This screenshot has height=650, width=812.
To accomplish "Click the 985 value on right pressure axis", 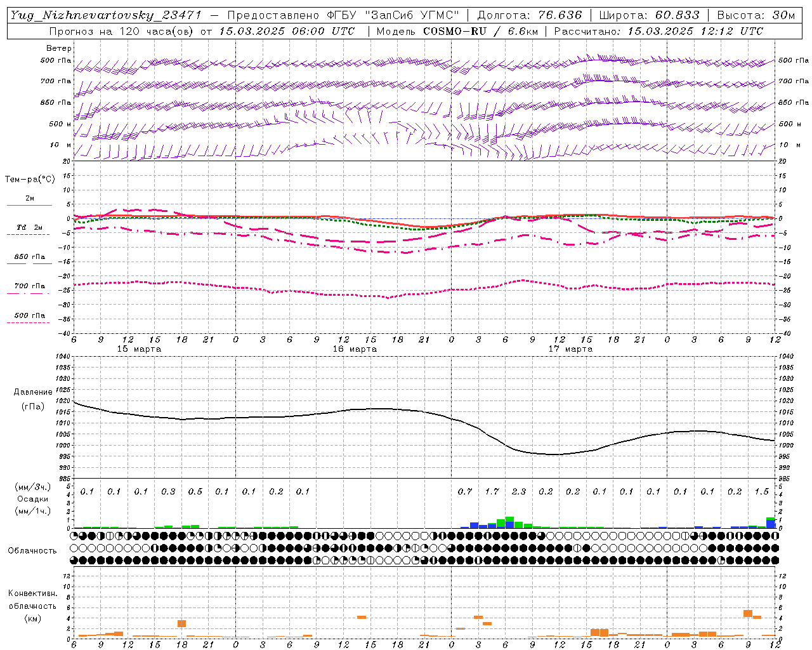I will point(785,479).
